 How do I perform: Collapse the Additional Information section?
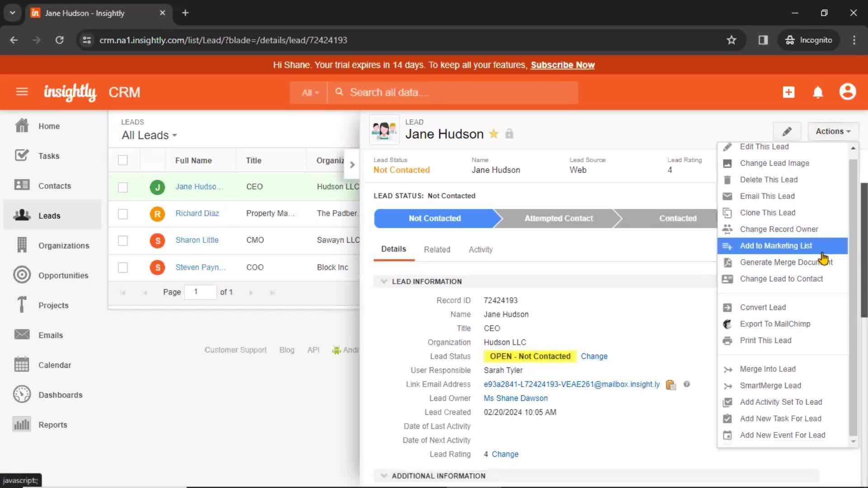click(x=384, y=476)
